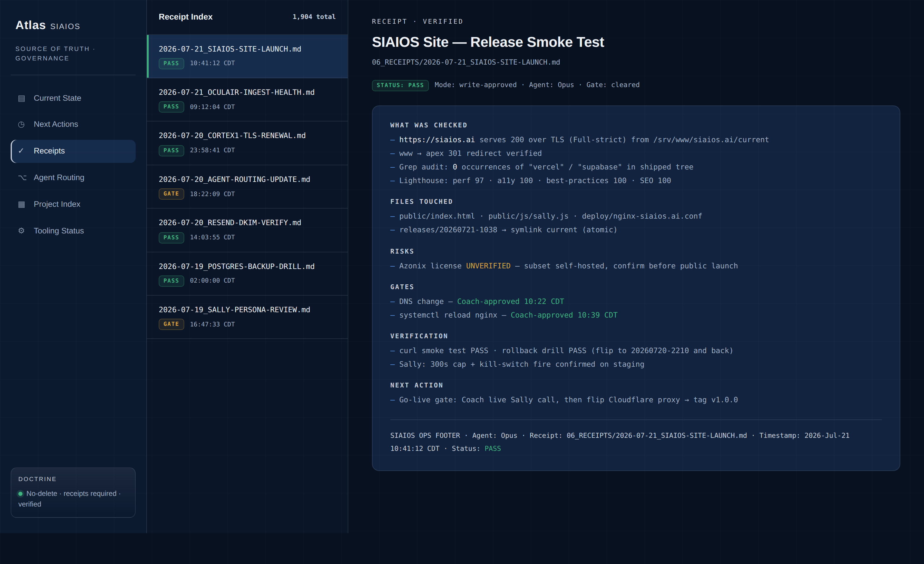
Task: Click PASS badge on RESEND-DKIM-VERIFY receipt
Action: click(x=171, y=237)
